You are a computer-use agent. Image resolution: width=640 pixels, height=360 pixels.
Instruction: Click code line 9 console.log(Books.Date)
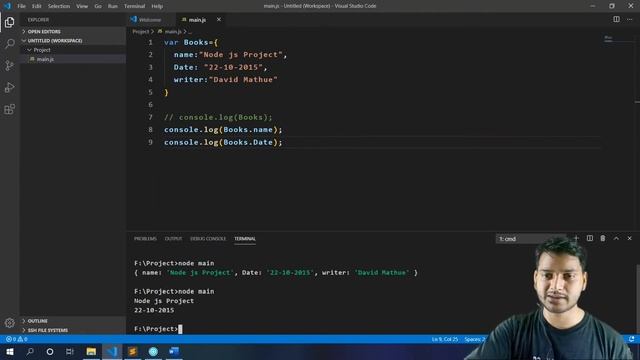[223, 142]
